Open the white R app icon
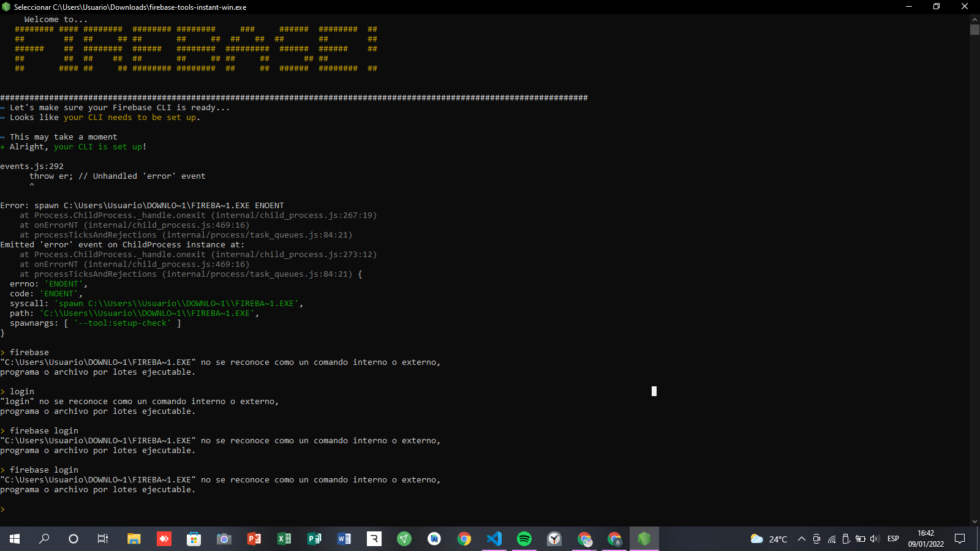Screen dimensions: 980x551 click(x=374, y=539)
